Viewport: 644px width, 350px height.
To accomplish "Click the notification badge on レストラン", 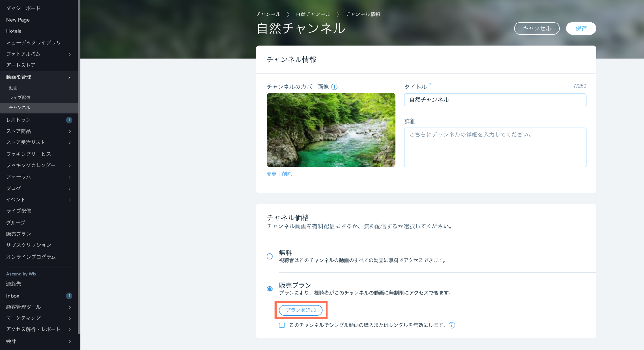I will (69, 120).
